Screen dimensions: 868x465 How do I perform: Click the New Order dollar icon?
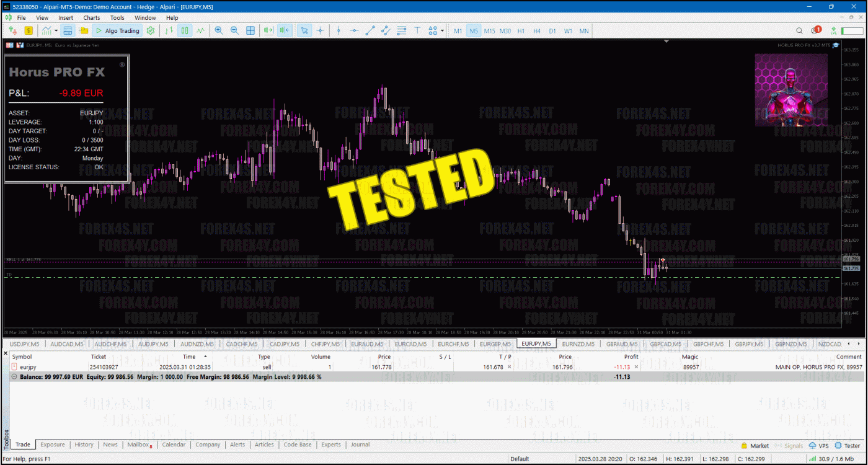click(x=29, y=30)
